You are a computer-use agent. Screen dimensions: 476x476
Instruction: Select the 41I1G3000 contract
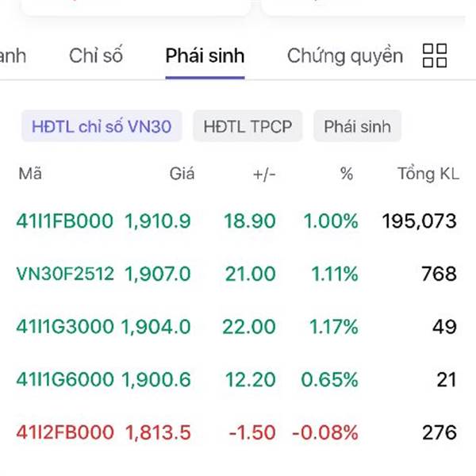click(65, 327)
